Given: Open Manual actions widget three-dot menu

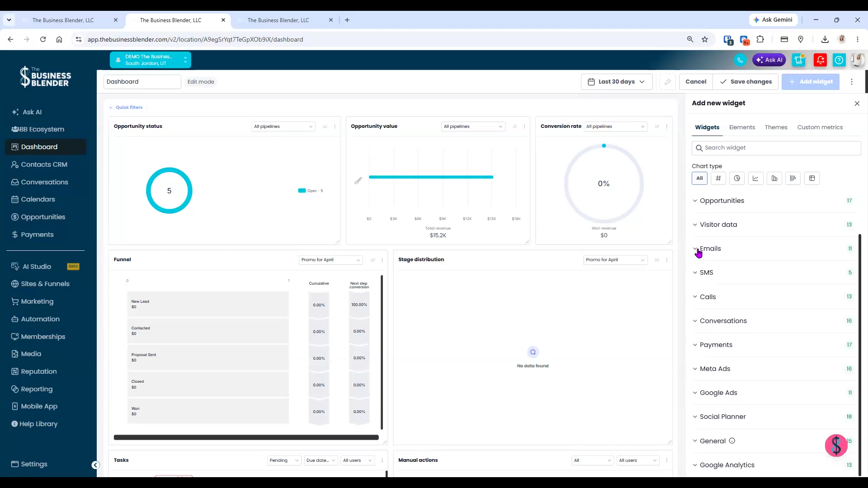Looking at the screenshot, I should [x=667, y=460].
